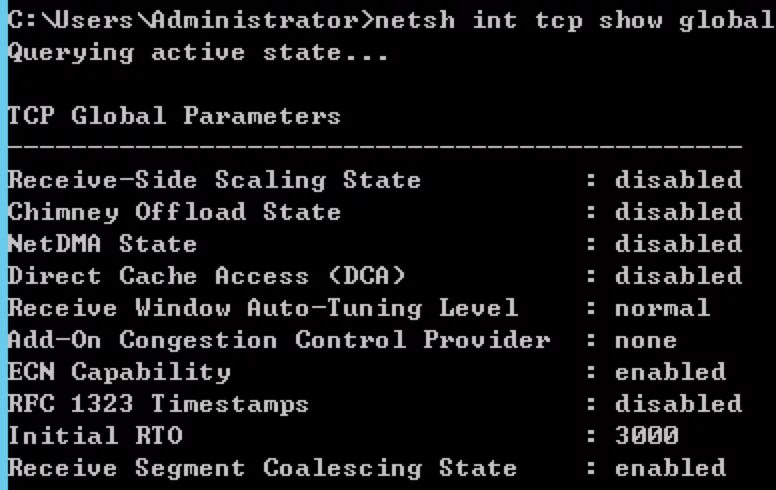Viewport: 776px width, 490px height.
Task: Click the enabled value for ECN Capability
Action: point(669,372)
